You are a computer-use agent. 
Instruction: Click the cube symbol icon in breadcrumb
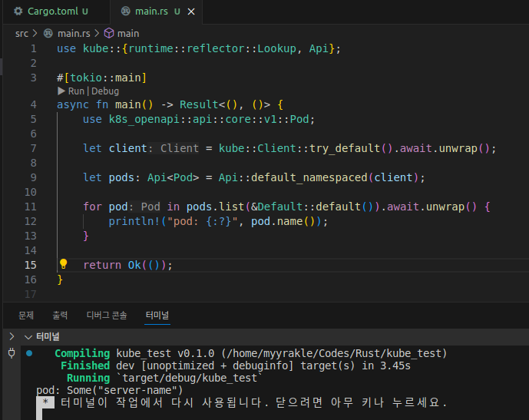tap(108, 33)
